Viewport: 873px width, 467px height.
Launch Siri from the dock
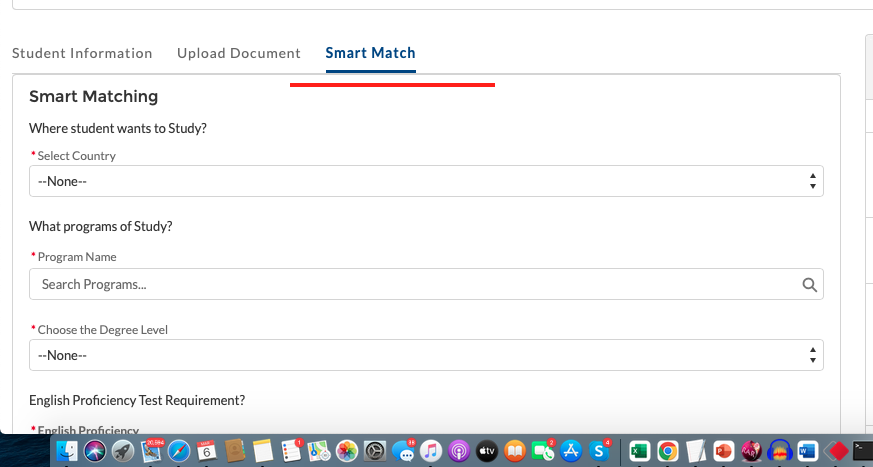pos(95,451)
